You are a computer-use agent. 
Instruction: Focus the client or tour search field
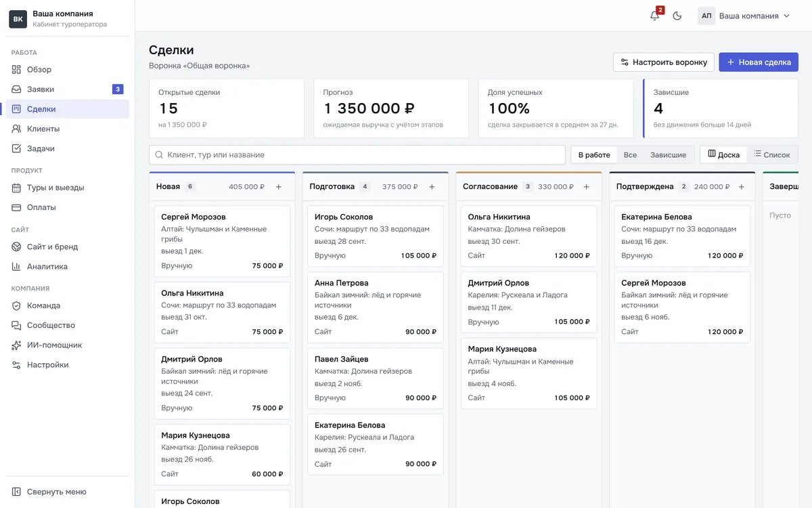357,155
